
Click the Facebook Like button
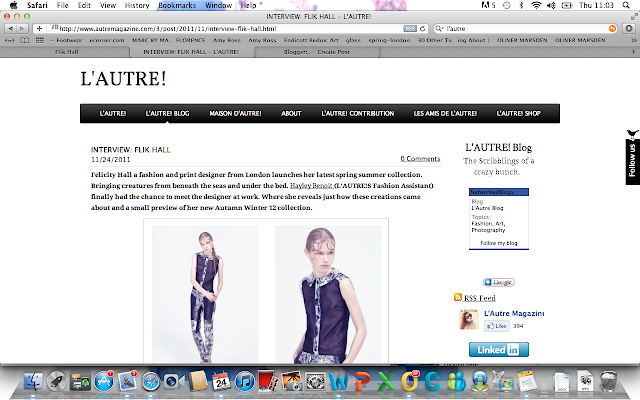coord(496,326)
